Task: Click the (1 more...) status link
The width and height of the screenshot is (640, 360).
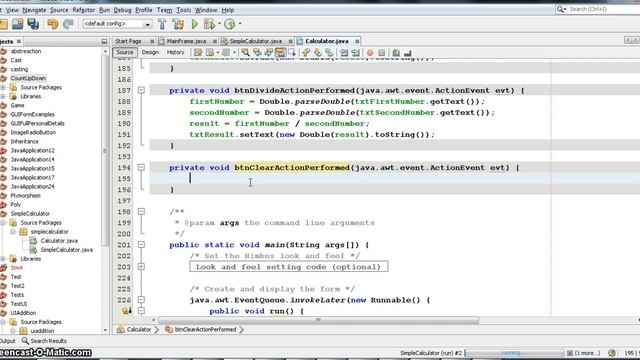Action: (587, 353)
